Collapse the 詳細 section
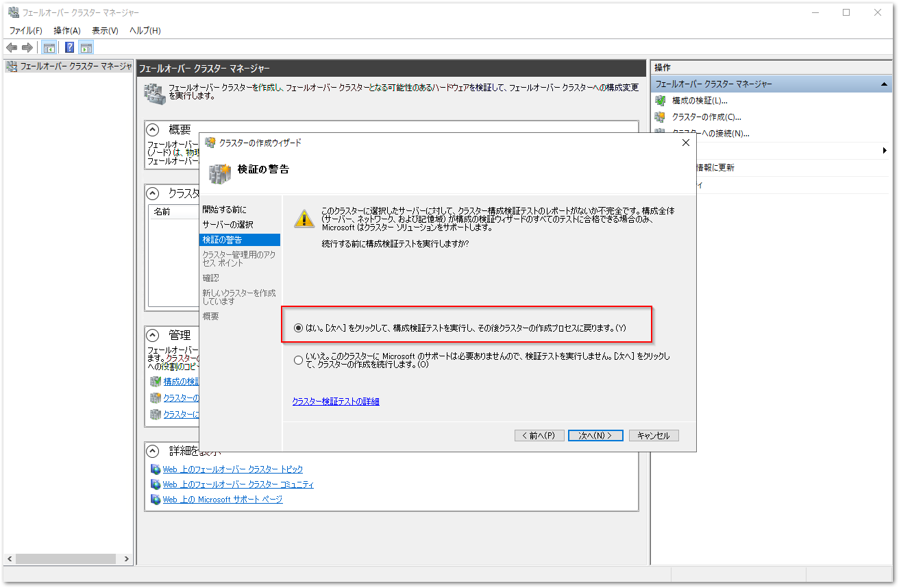This screenshot has height=588, width=899. 152,451
